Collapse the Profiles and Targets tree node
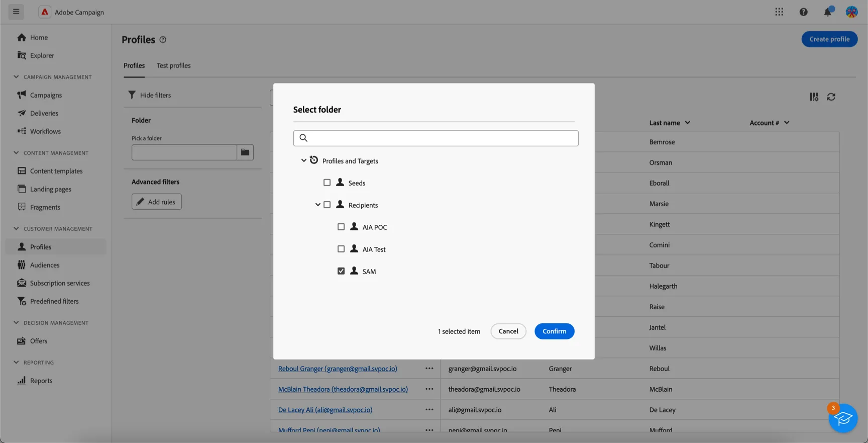 [303, 160]
